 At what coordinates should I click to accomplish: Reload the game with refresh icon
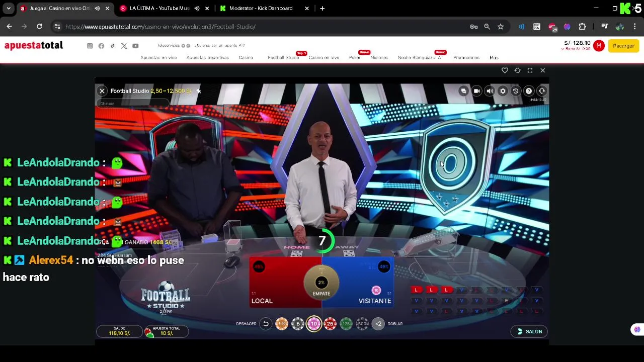(517, 70)
